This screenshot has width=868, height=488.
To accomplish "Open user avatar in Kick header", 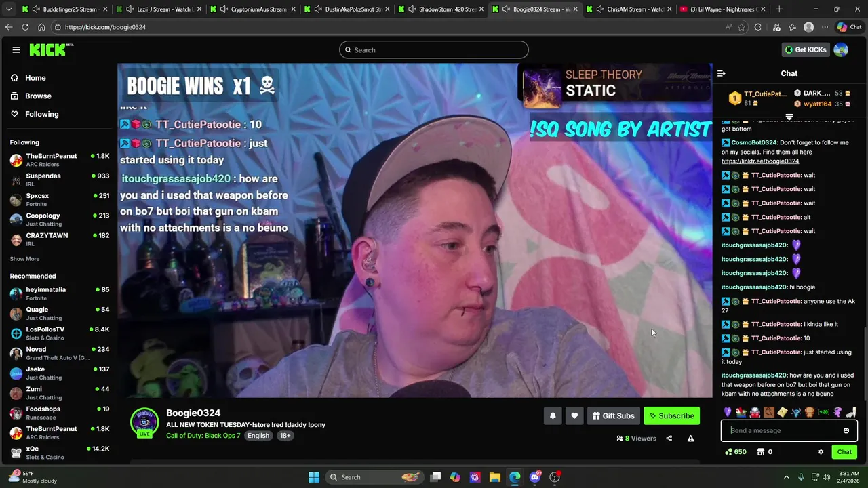I will tap(841, 49).
